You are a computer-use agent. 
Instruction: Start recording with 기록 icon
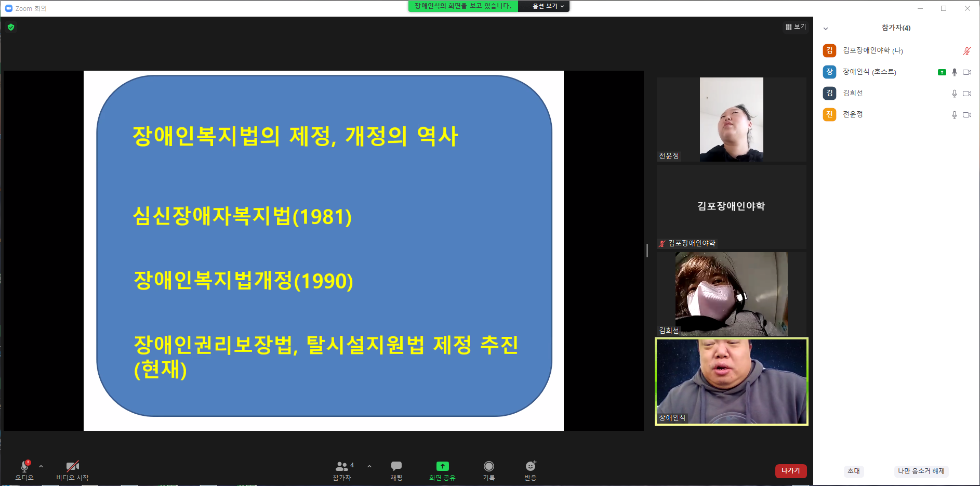click(489, 466)
